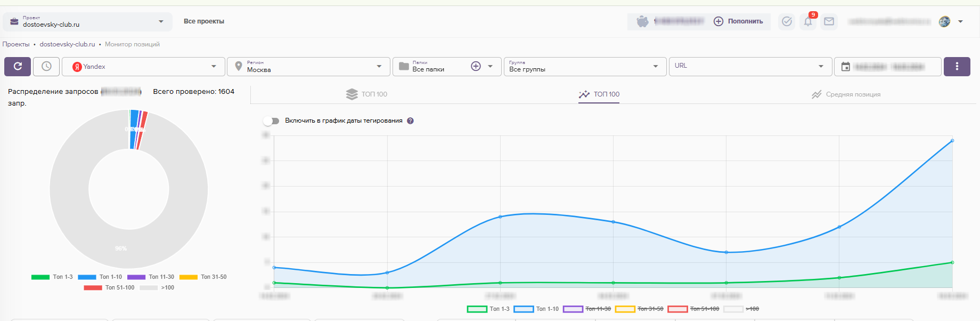980x321 pixels.
Task: Click Топ 51-100 red swatch in donut legend
Action: (93, 288)
